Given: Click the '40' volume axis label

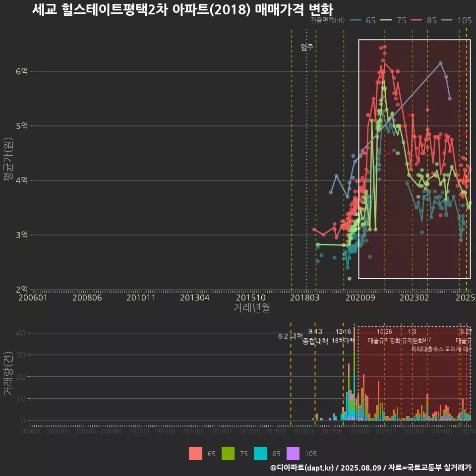Looking at the screenshot, I should pos(21,333).
